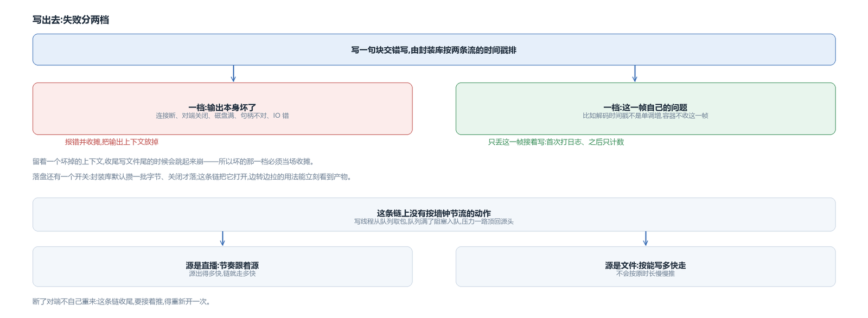
Task: Click the heading 写出去:失败分两档
Action: tap(71, 20)
